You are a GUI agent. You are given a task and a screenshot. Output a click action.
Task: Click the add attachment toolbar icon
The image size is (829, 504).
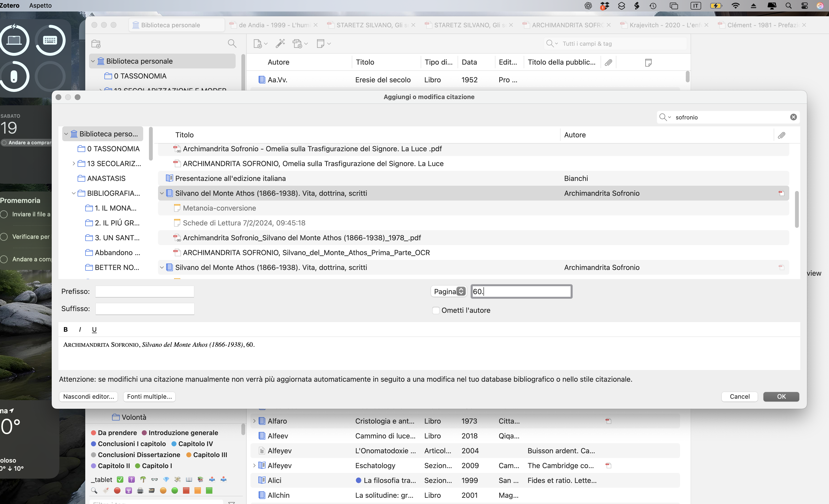(297, 44)
